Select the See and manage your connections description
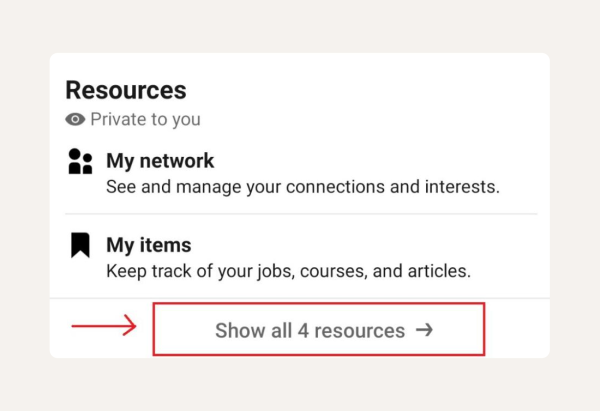Viewport: 600px width, 411px height. point(302,187)
